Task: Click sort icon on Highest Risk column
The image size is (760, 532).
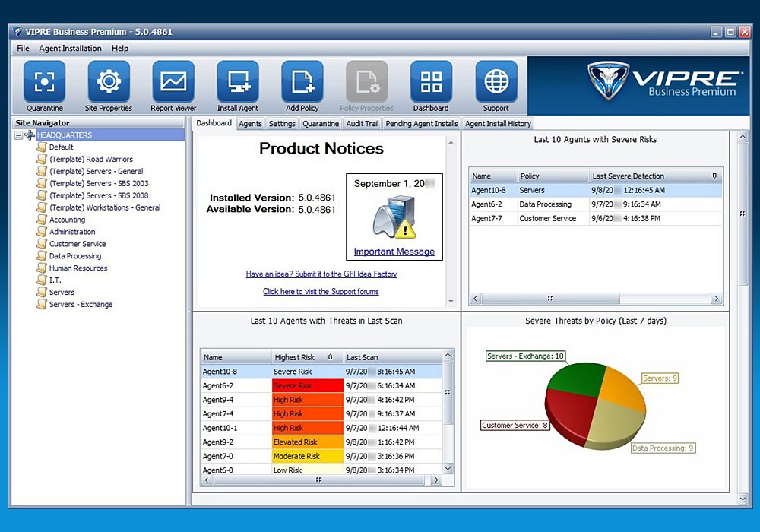Action: (x=330, y=357)
